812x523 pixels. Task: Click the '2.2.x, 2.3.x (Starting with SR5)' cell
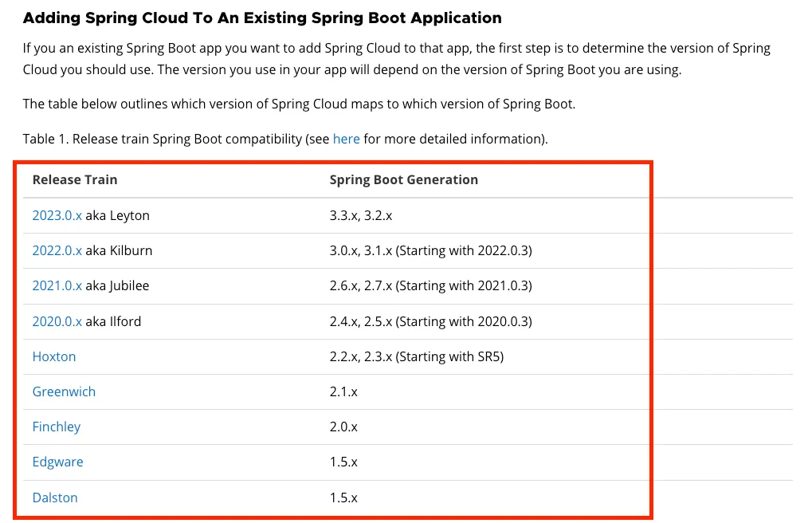pyautogui.click(x=417, y=356)
